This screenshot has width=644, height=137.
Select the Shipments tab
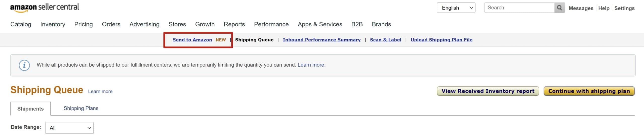(30, 109)
